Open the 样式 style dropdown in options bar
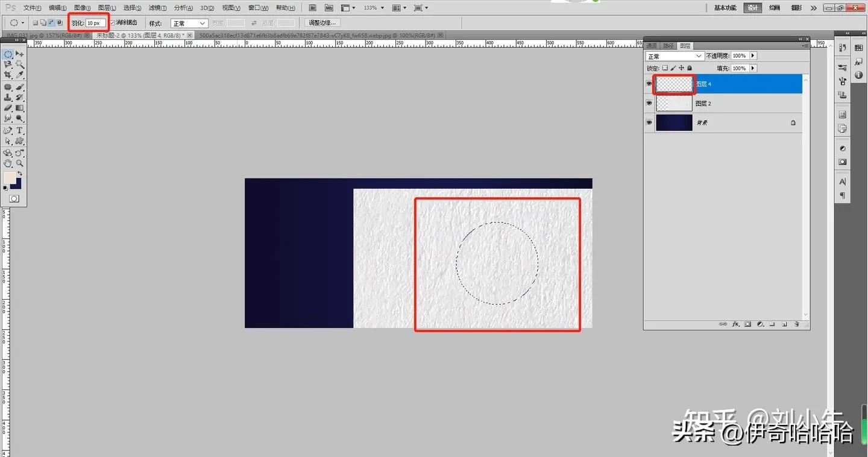The image size is (868, 457). coord(190,22)
